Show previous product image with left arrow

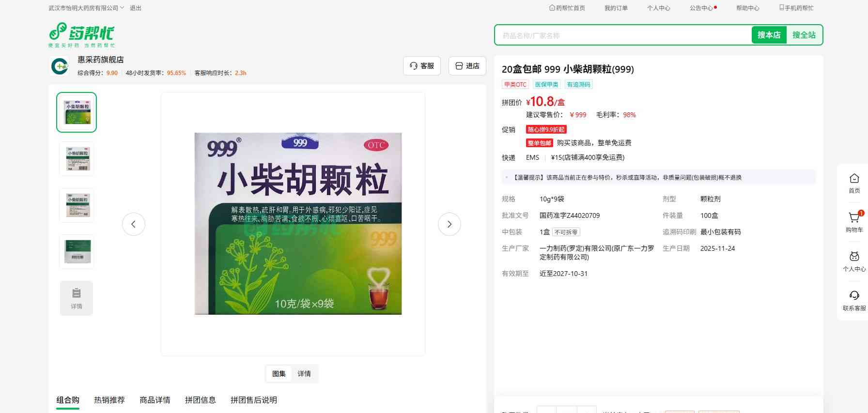click(134, 224)
